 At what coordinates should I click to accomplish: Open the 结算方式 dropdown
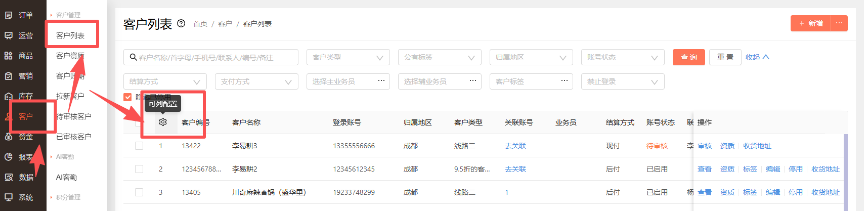point(165,81)
